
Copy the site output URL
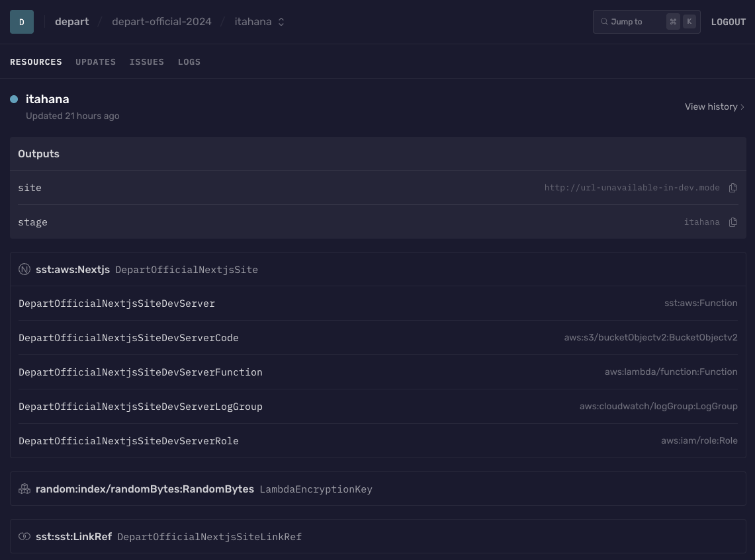point(733,188)
